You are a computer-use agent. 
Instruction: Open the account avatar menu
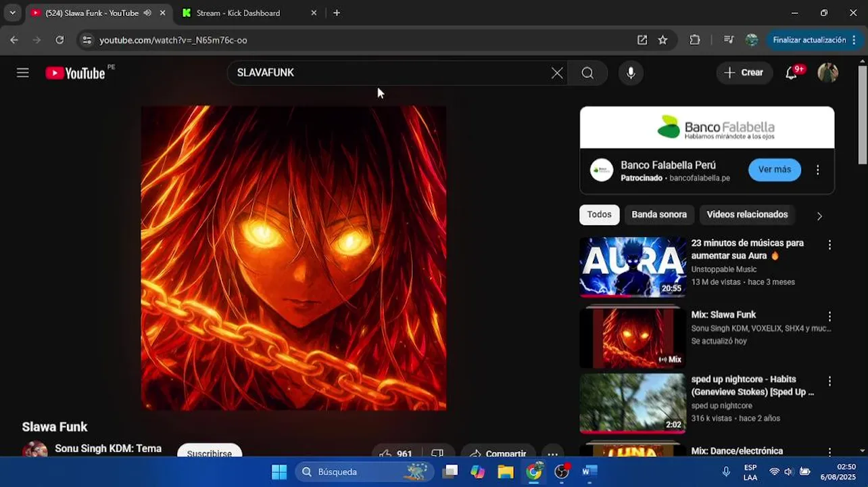pos(827,73)
